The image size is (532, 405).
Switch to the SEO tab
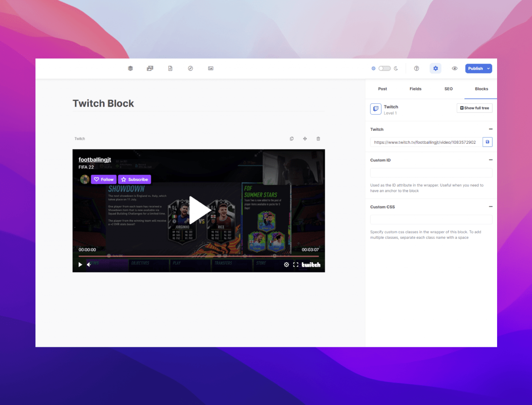pos(448,89)
